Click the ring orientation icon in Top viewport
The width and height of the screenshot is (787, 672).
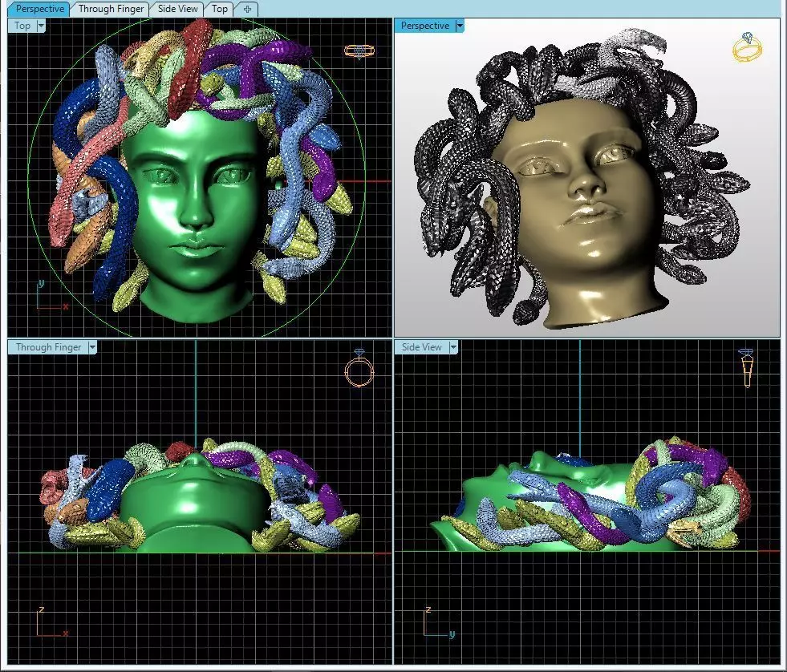point(359,51)
